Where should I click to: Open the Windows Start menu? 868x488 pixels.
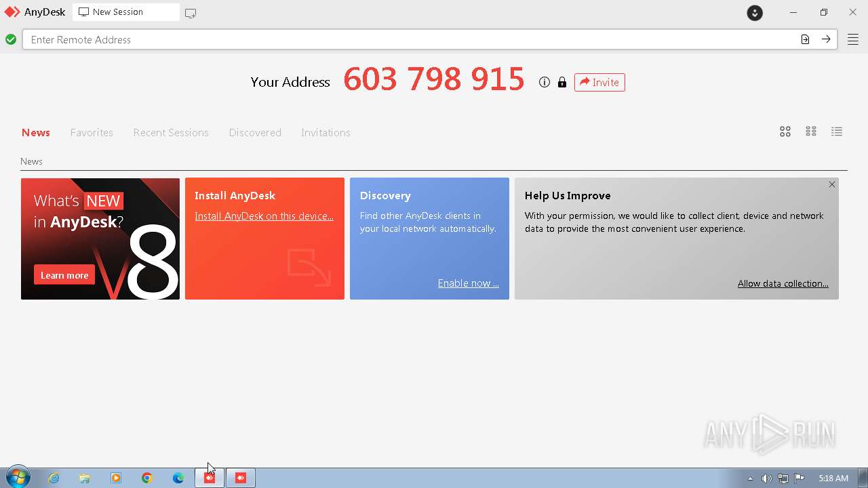(x=18, y=477)
